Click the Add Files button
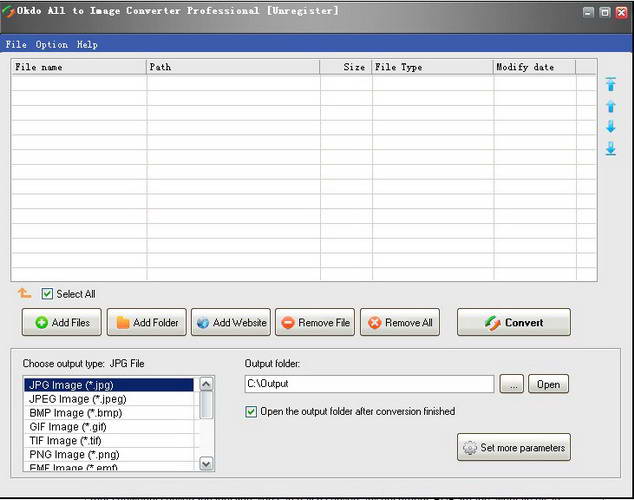634x500 pixels. click(x=62, y=322)
